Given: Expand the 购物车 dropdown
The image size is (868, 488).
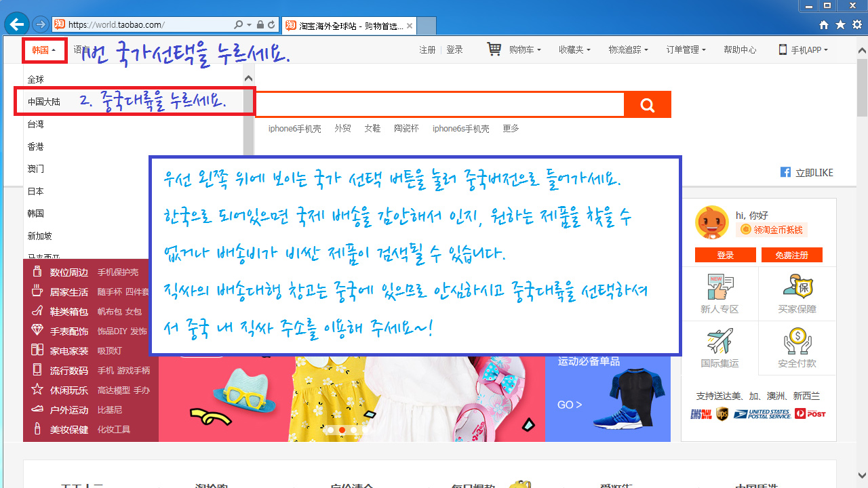Looking at the screenshot, I should click(x=525, y=50).
